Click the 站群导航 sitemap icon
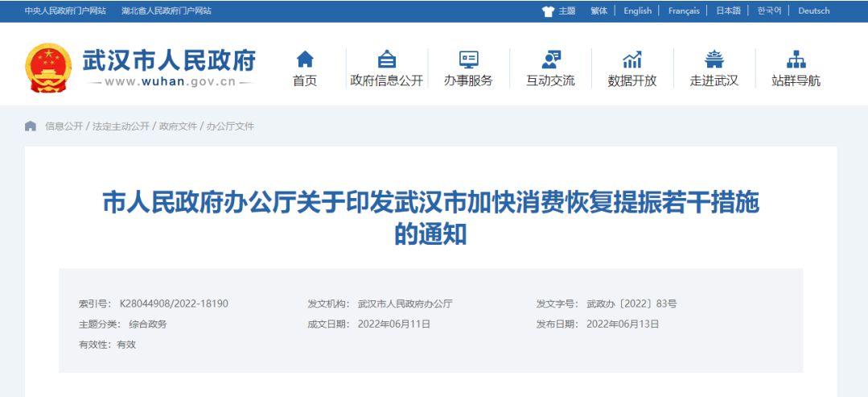This screenshot has width=868, height=397. coord(796,60)
